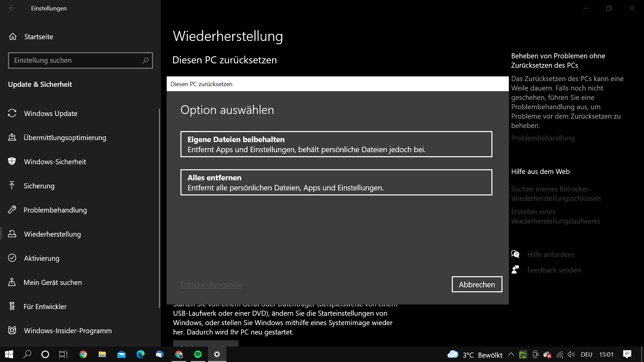Select Für Entwickler in the sidebar
Screen dimensions: 644x362
coord(45,306)
